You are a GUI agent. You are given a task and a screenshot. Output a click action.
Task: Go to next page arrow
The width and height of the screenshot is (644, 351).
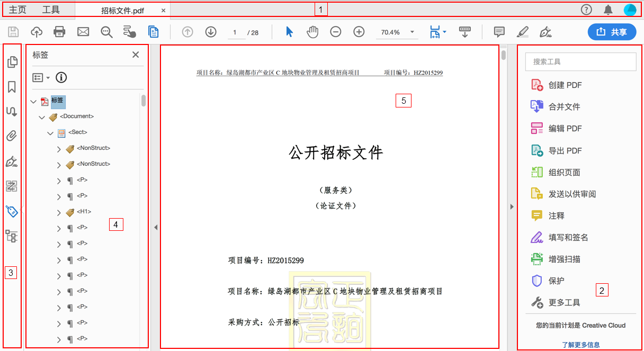coord(211,32)
